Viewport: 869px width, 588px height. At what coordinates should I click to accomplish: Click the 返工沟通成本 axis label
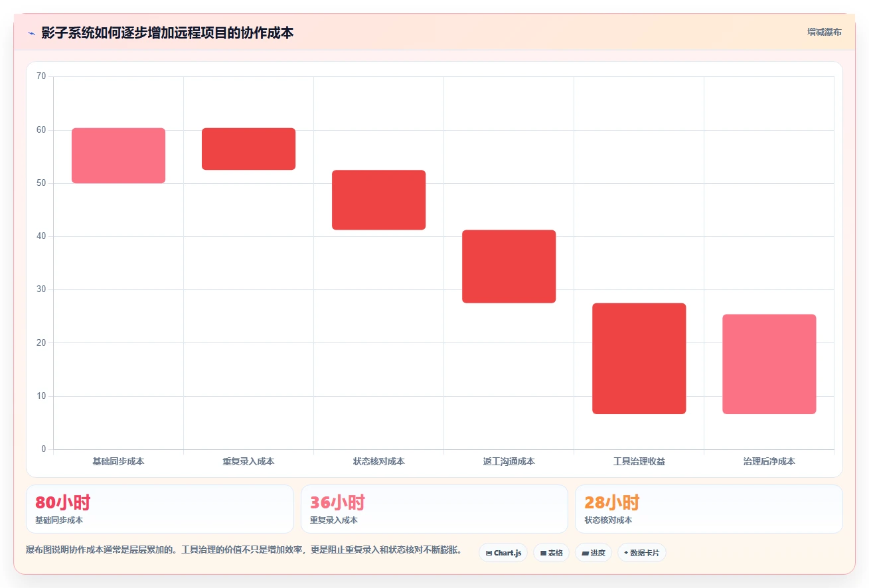click(x=509, y=461)
